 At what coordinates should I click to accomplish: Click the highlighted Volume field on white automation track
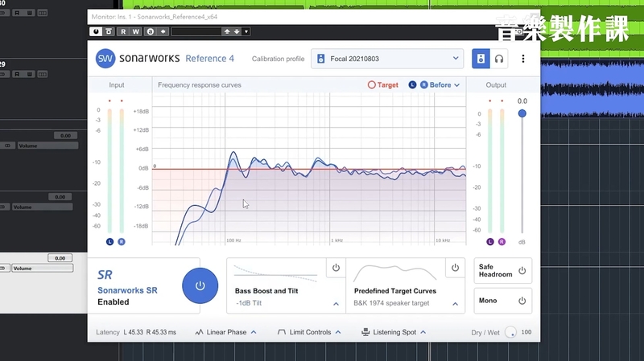point(43,269)
